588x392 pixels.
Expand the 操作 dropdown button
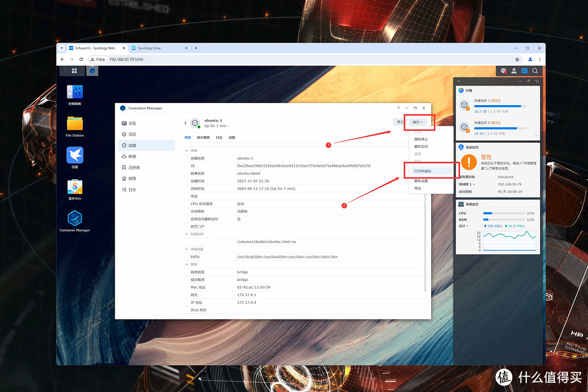[418, 122]
